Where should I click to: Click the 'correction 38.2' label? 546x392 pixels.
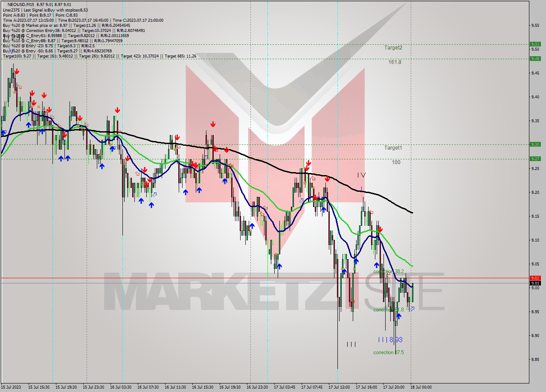pyautogui.click(x=388, y=271)
